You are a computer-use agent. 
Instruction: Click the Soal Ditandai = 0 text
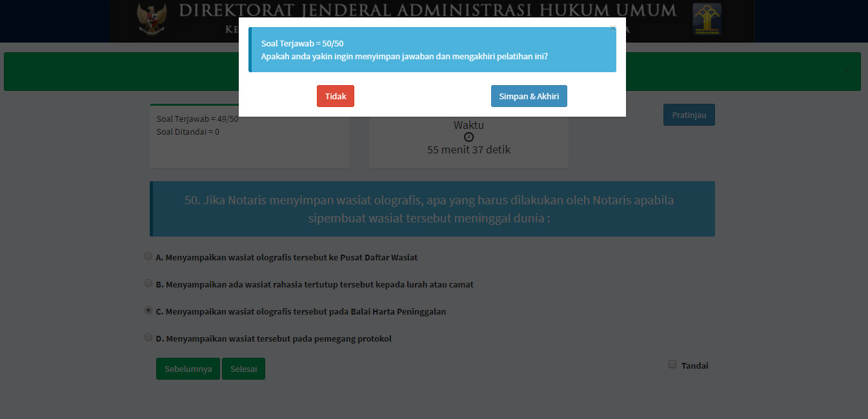tap(188, 132)
